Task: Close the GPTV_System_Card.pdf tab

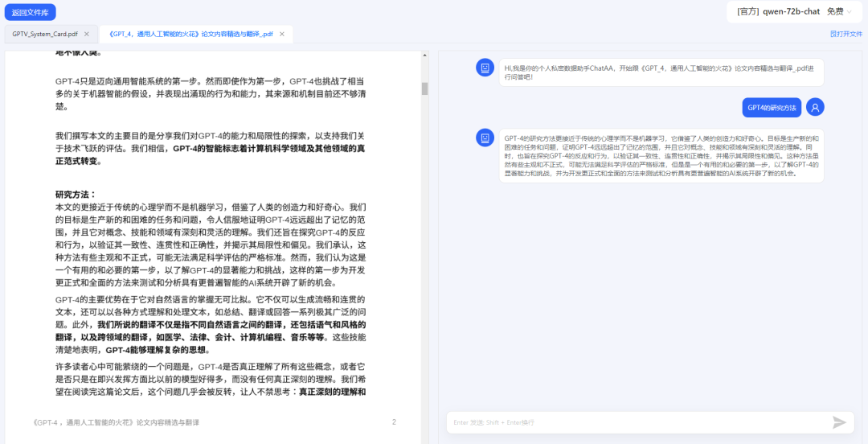Action: click(x=86, y=34)
